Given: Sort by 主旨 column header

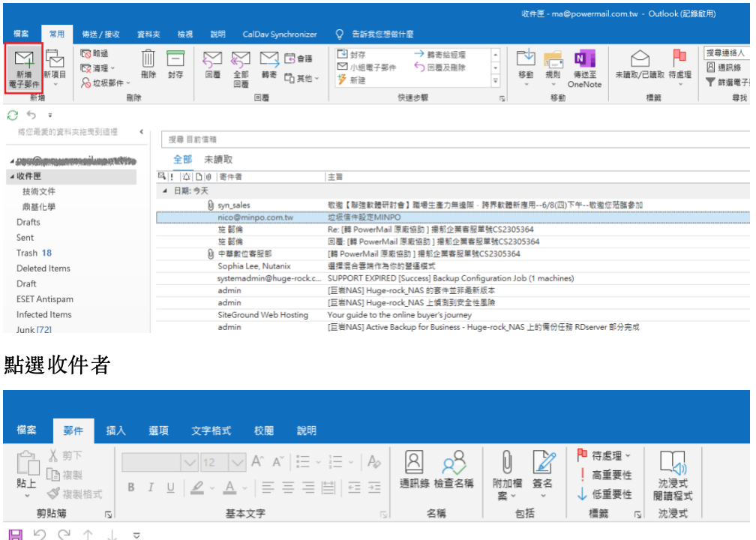Looking at the screenshot, I should (335, 177).
